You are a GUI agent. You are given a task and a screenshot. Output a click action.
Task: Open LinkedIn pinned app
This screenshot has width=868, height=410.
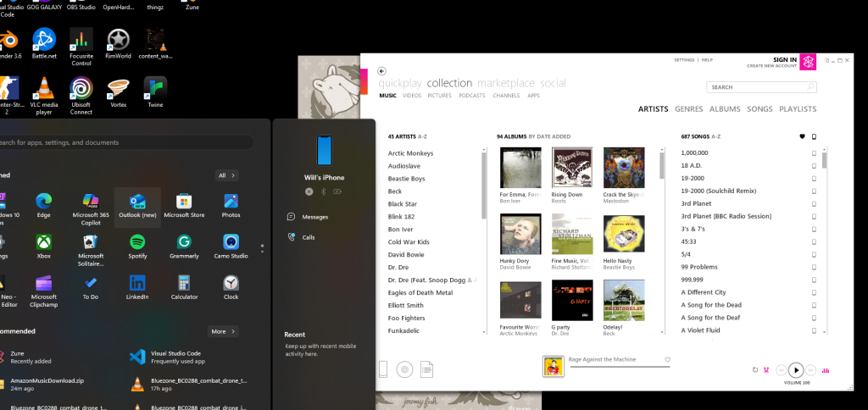pyautogui.click(x=137, y=288)
